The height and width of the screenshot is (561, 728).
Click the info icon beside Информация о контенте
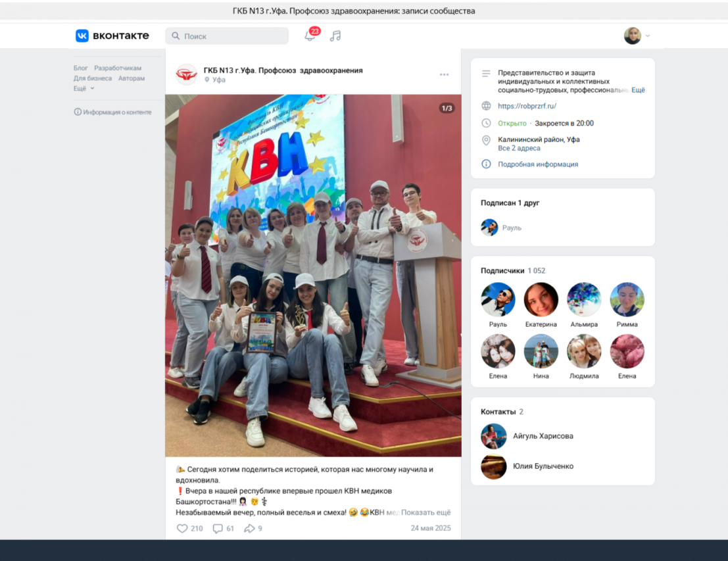pyautogui.click(x=78, y=112)
